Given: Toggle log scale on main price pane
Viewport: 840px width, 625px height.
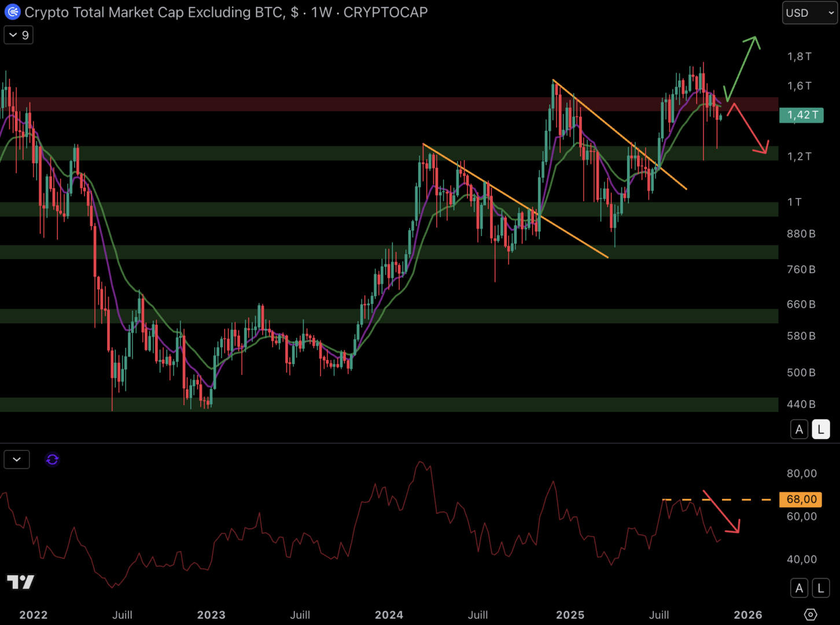Looking at the screenshot, I should coord(820,429).
